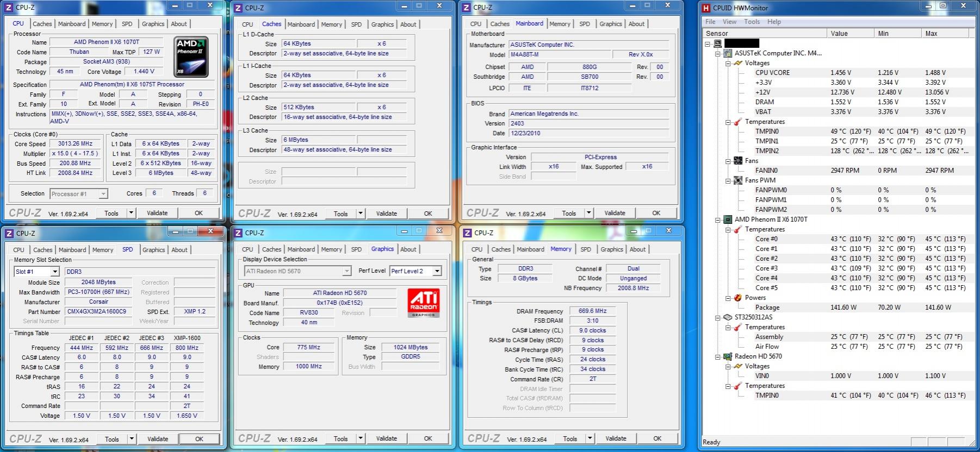Viewport: 980px width, 452px height.
Task: Open the ATI Radeon HD 5670 display device dropdown
Action: point(346,271)
